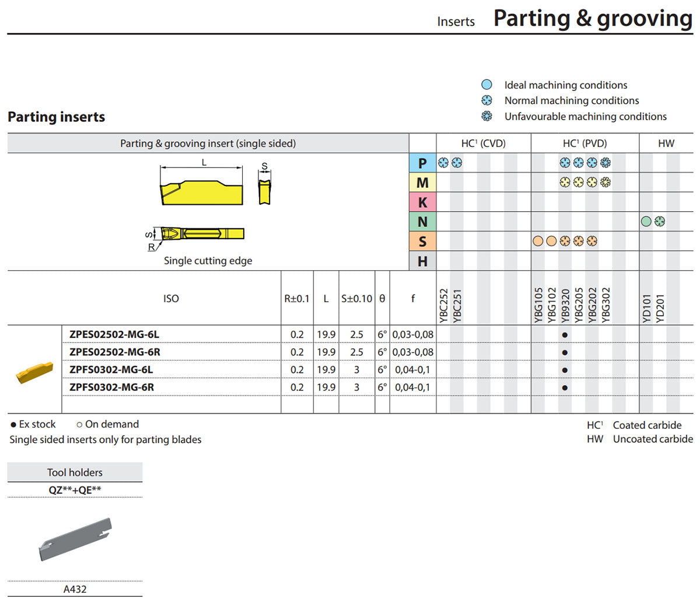Click the θ column header
700x612 pixels.
tap(382, 298)
